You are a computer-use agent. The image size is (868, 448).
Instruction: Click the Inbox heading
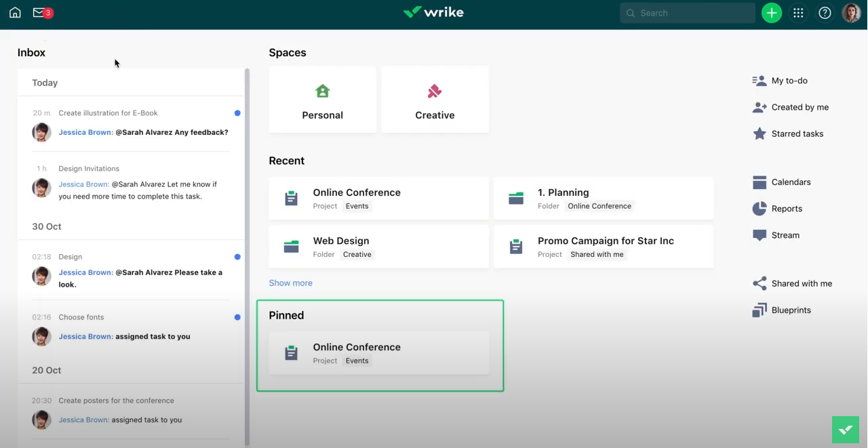click(32, 52)
